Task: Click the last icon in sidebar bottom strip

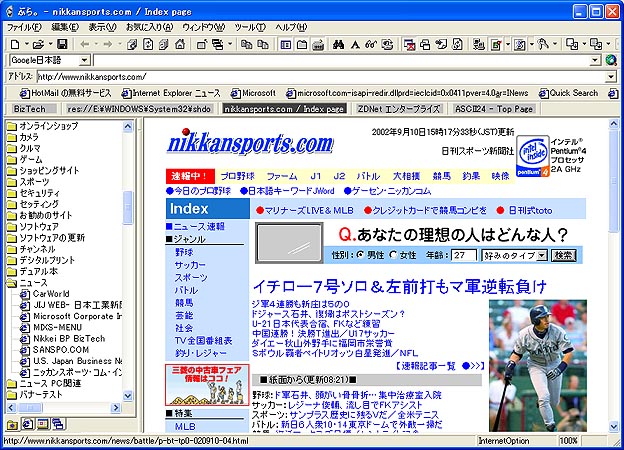Action: point(58,424)
